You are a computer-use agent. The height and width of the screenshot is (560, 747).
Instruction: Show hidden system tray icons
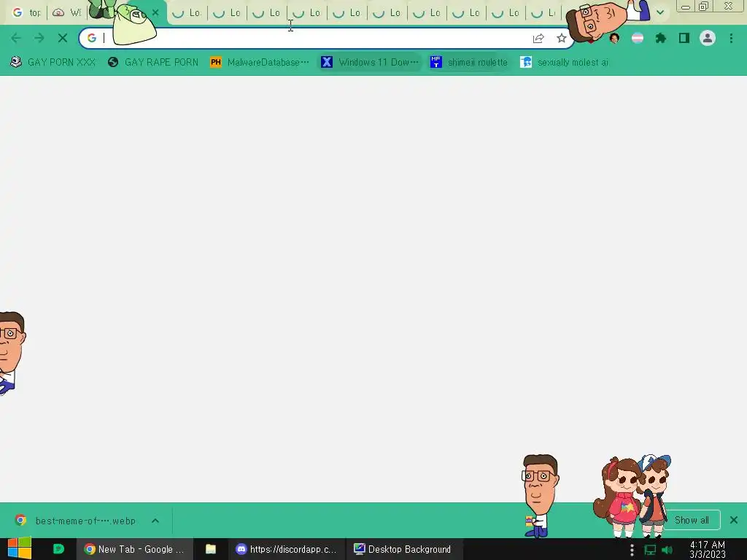(632, 550)
